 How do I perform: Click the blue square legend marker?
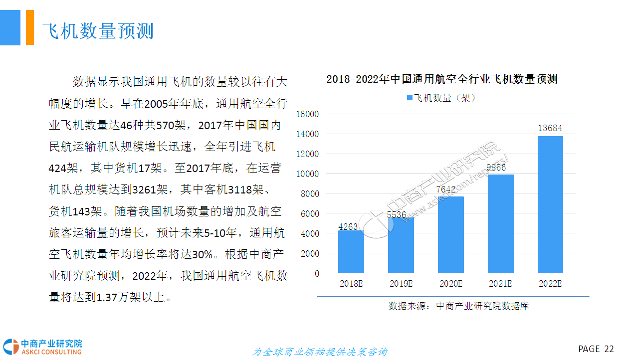click(410, 98)
